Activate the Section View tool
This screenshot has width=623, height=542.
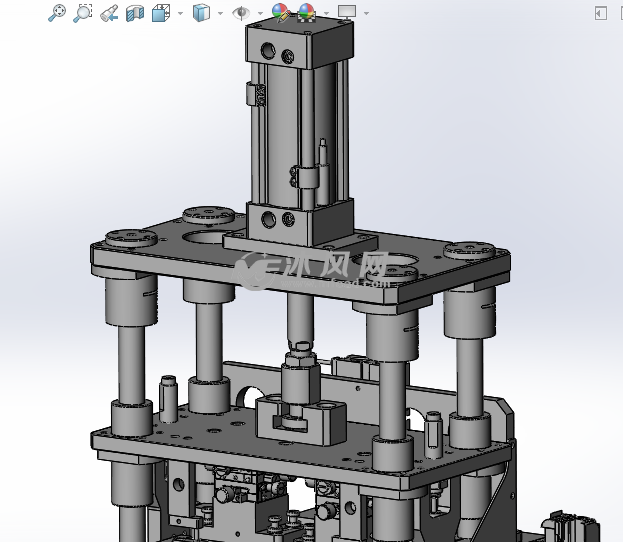pyautogui.click(x=135, y=13)
